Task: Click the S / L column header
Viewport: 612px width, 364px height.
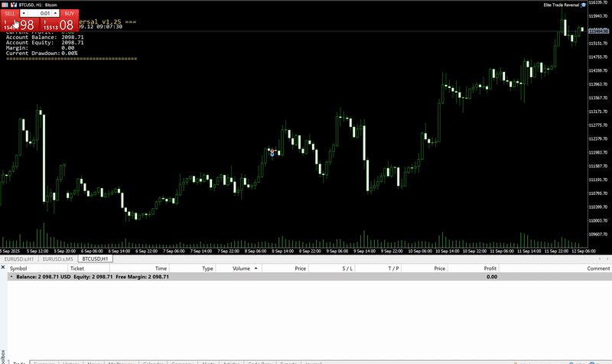Action: tap(331, 268)
